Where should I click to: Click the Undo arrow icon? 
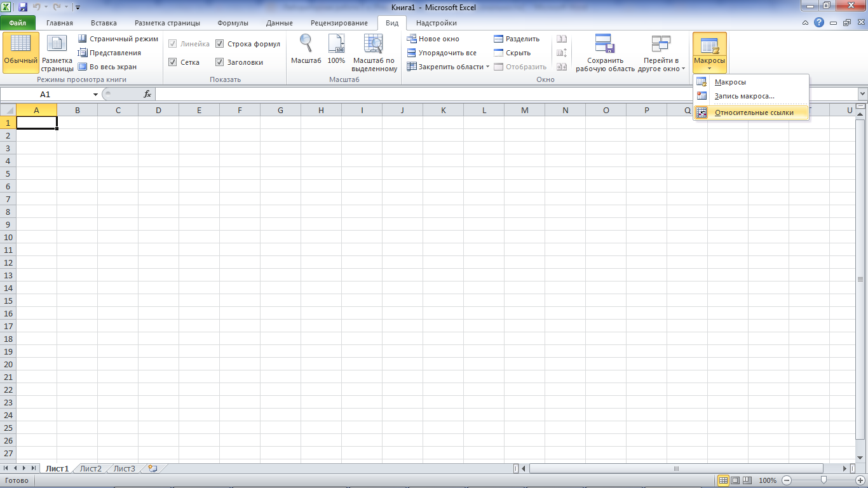click(37, 8)
